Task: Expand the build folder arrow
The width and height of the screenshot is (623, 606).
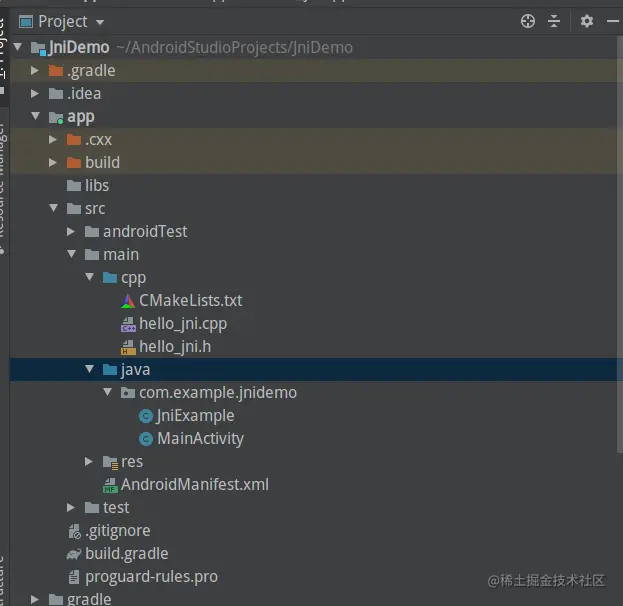Action: pyautogui.click(x=53, y=163)
